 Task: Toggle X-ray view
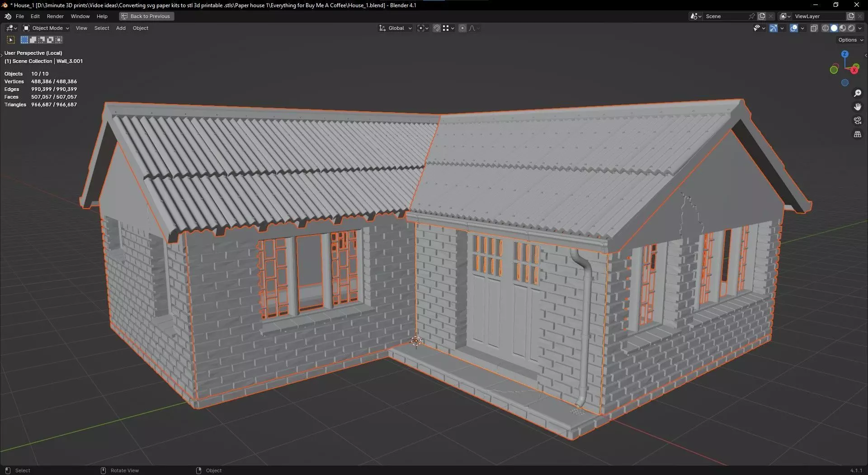tap(814, 28)
